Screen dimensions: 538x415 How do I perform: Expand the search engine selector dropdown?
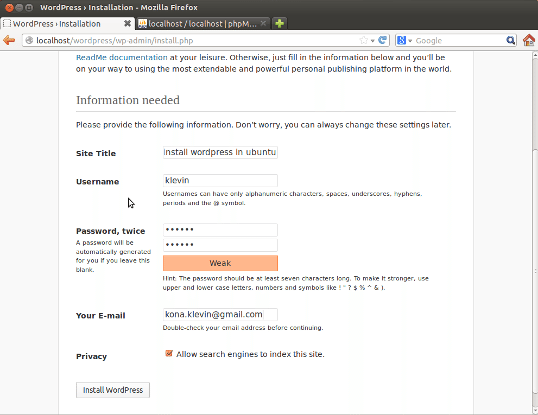410,41
